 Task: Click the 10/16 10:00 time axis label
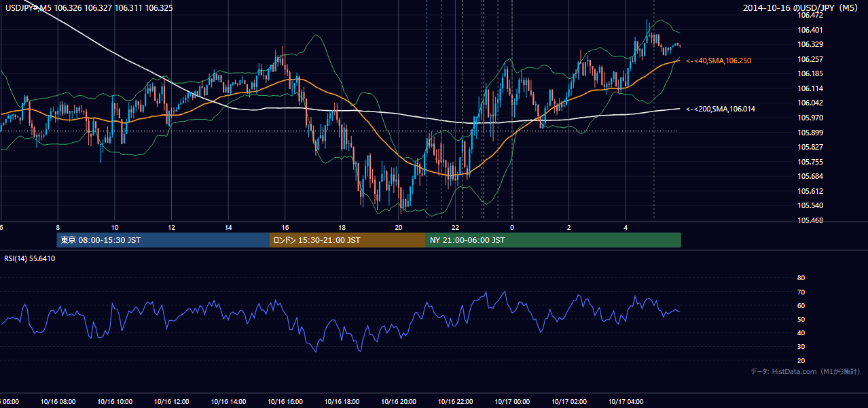click(115, 402)
